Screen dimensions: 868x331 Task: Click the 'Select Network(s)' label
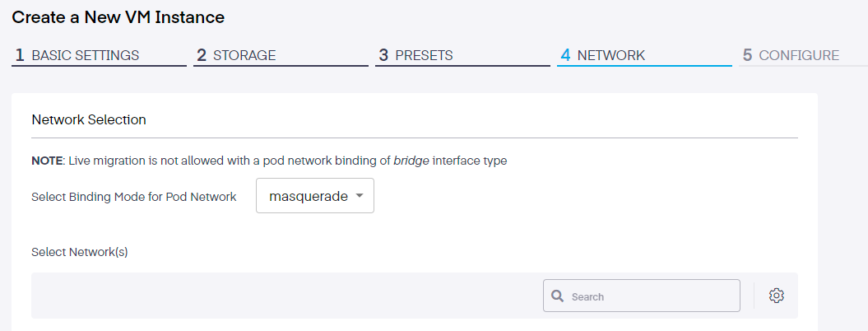[x=79, y=252]
